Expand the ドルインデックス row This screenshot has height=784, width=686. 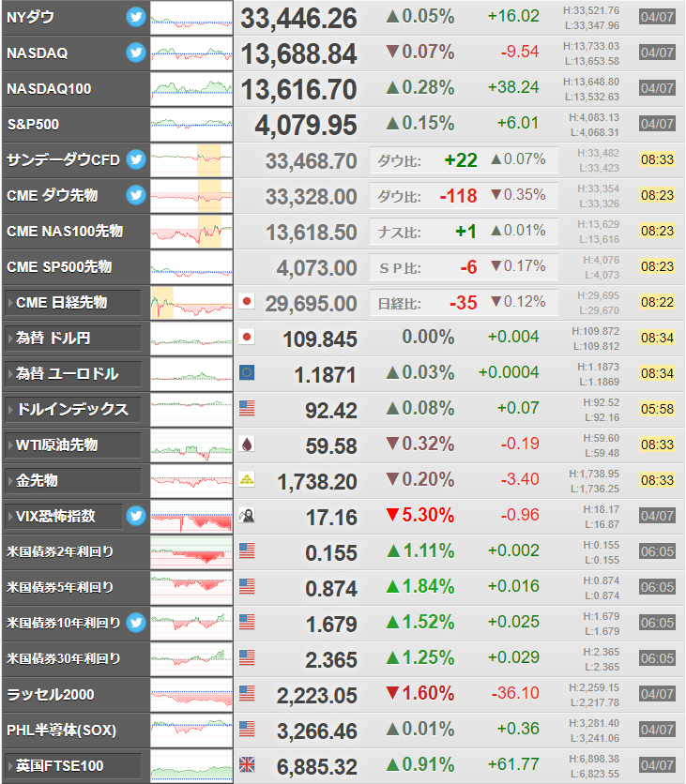(72, 410)
